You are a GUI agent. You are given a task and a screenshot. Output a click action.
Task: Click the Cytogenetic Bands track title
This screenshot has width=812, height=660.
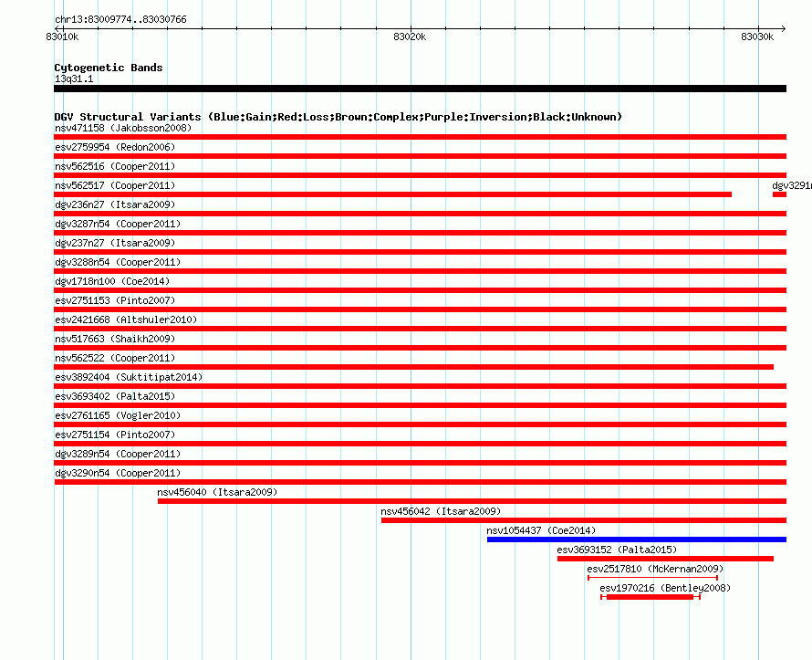tap(109, 68)
